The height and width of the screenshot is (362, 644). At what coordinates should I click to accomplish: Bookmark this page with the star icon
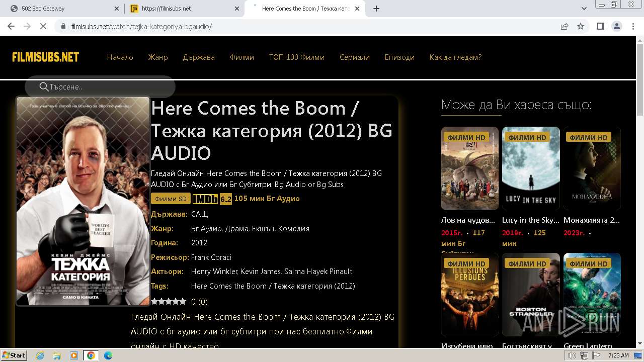[x=581, y=26]
